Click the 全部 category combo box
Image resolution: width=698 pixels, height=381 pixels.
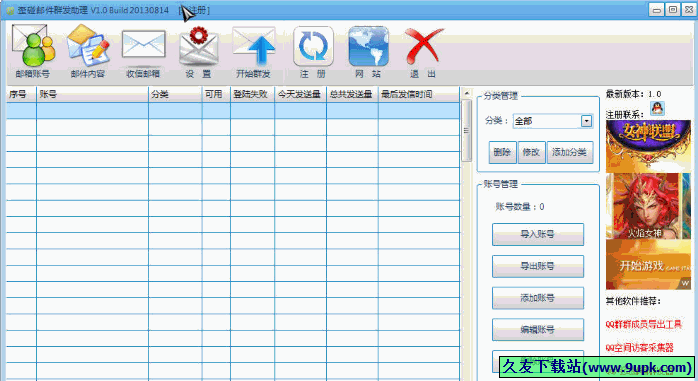[x=552, y=121]
